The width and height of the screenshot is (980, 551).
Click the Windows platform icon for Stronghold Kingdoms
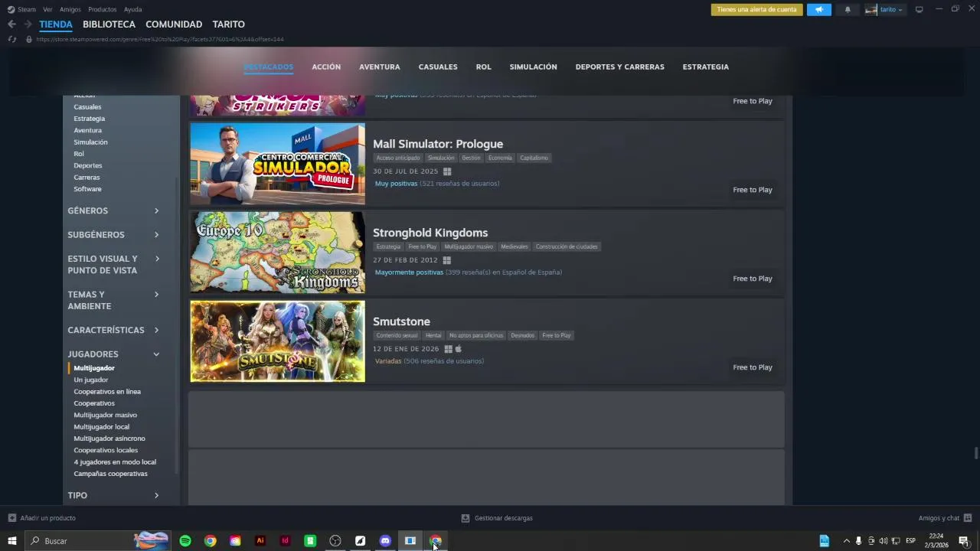(x=447, y=260)
